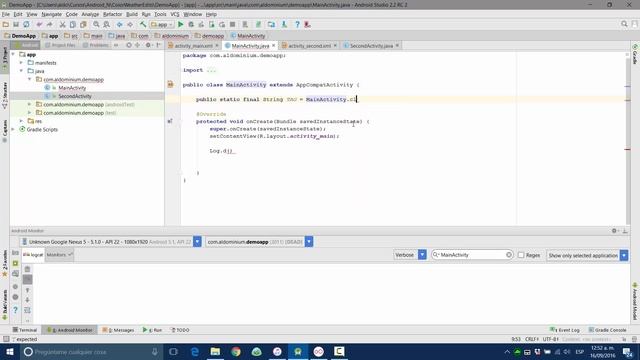This screenshot has width=640, height=360.
Task: Click the UTF-8 encoding indicator
Action: tap(550, 339)
